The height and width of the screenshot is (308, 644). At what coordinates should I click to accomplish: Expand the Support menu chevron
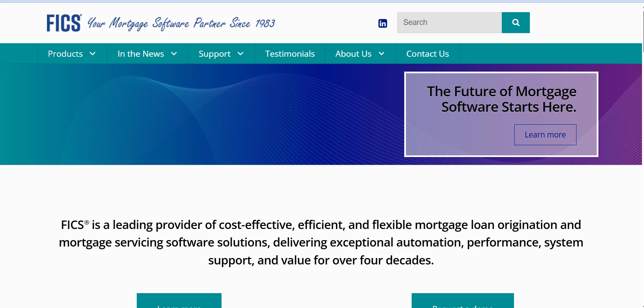coord(240,54)
